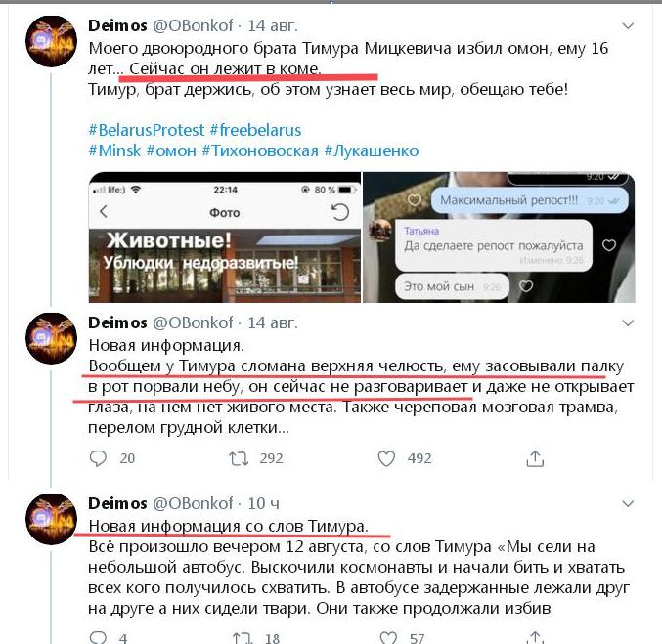Retweet the post with 292 retweets
Screen dimensions: 662x644
[x=239, y=458]
